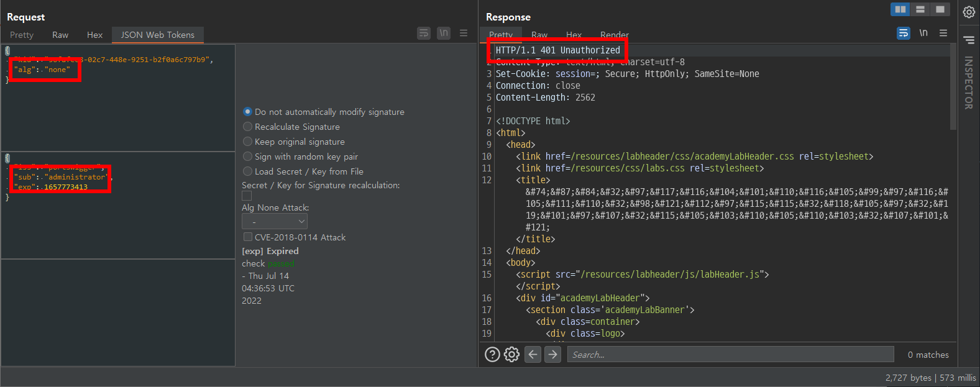Collapse the JWT payload JSON brace
Viewport: 980px width, 387px height.
click(7, 158)
